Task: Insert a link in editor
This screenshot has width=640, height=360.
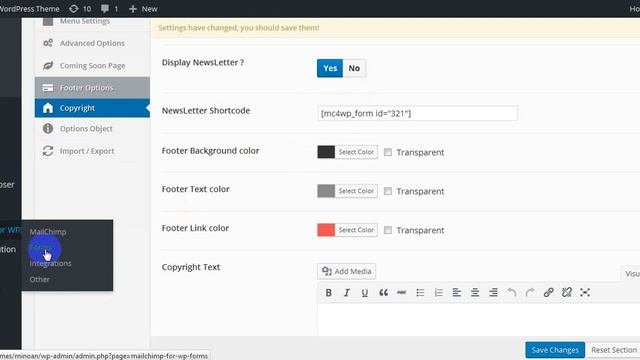Action: coord(549,293)
